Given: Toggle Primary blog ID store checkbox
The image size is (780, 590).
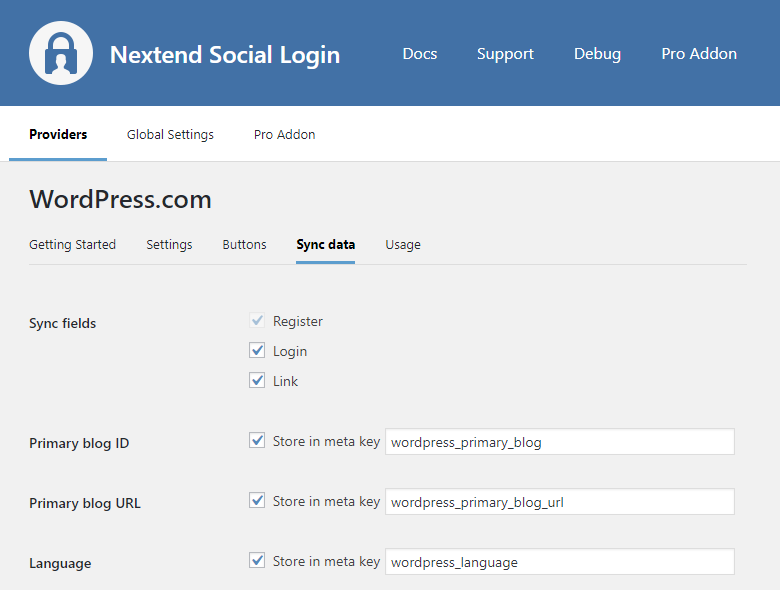Looking at the screenshot, I should click(x=258, y=441).
